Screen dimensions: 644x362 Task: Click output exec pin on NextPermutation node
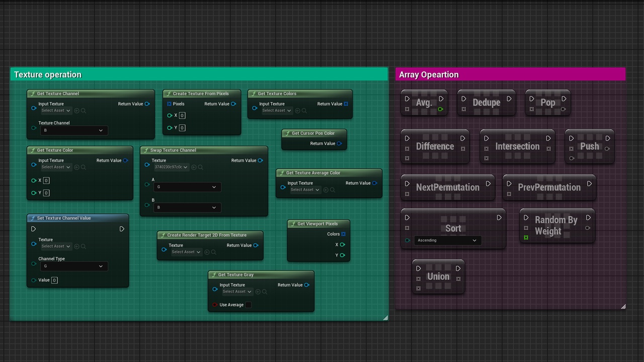(488, 184)
